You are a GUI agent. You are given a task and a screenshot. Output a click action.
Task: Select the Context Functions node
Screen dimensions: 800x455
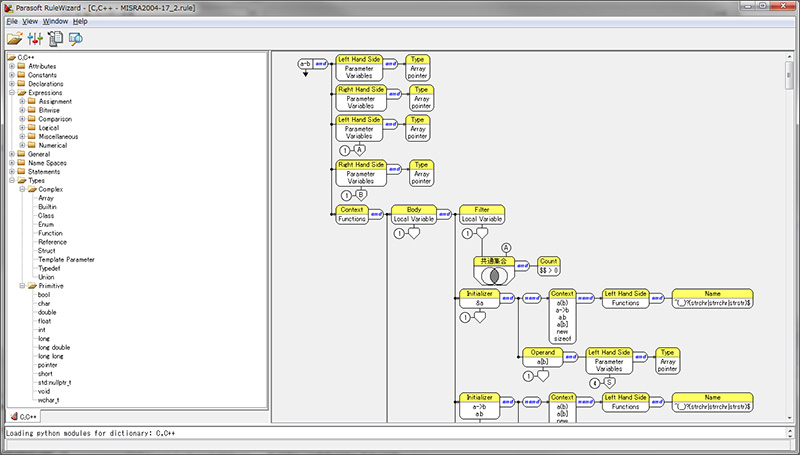coord(352,215)
